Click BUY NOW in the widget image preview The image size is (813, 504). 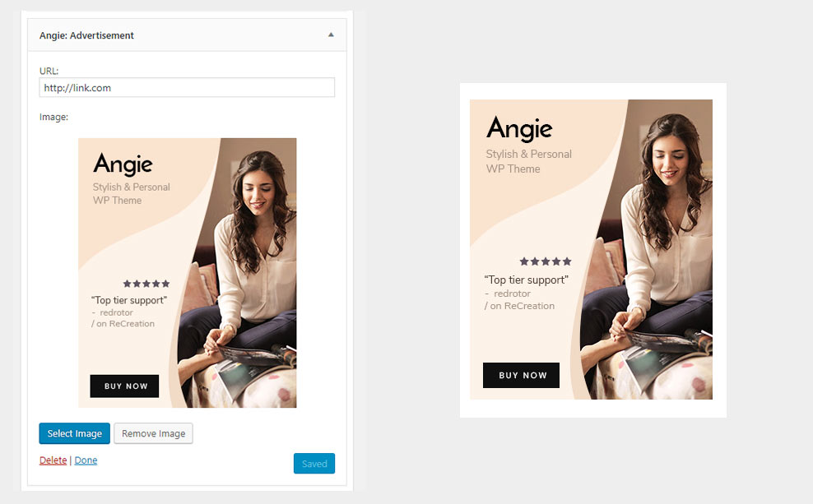tap(125, 386)
